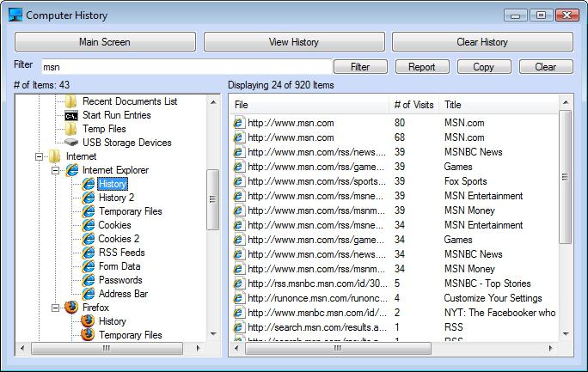588x372 pixels.
Task: Collapse the Internet tree node
Action: (39, 156)
